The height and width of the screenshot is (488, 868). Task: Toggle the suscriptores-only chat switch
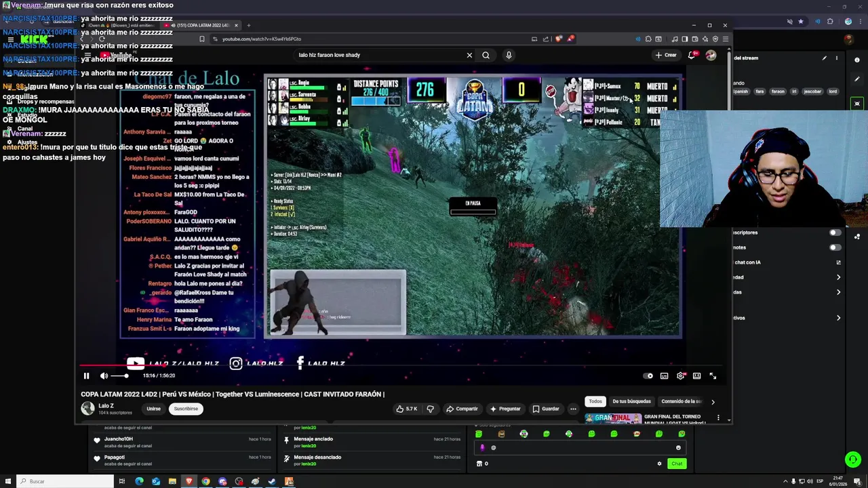[x=835, y=232]
